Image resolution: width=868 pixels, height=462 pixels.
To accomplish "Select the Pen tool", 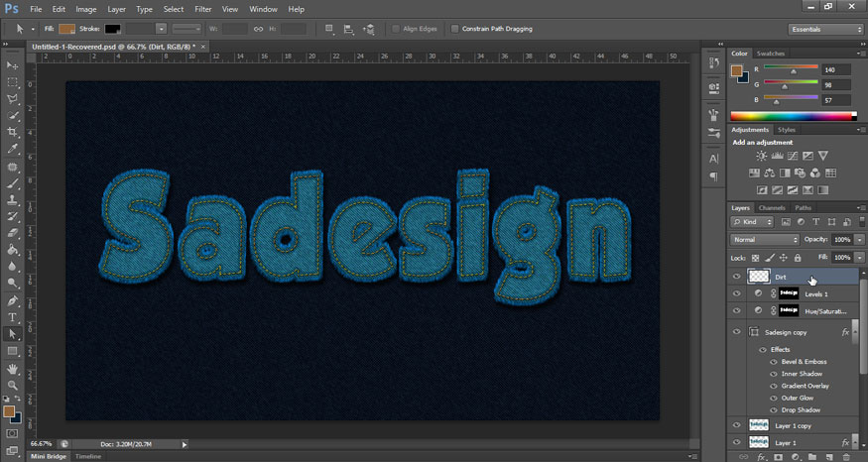I will click(12, 300).
